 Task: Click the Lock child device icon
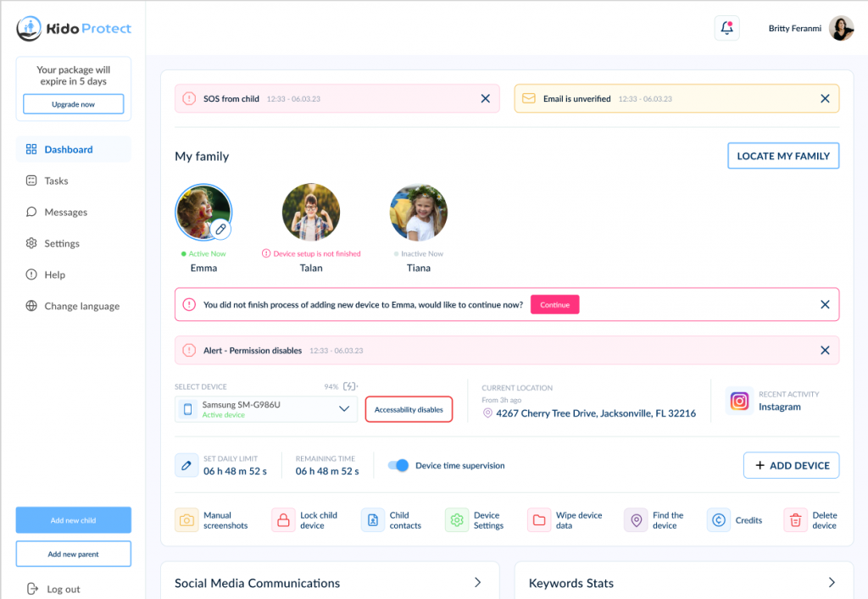click(283, 520)
